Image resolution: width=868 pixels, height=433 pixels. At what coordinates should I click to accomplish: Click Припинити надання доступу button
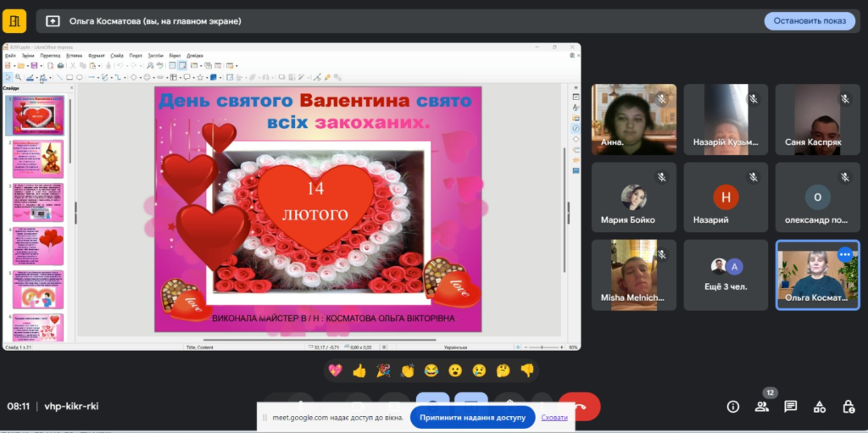click(472, 417)
